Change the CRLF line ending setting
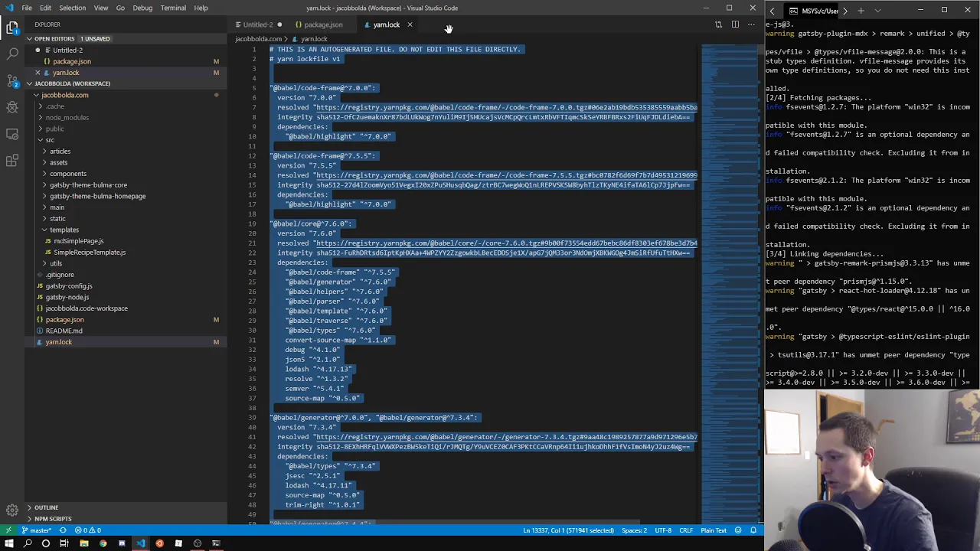The height and width of the screenshot is (551, 980). (x=686, y=530)
